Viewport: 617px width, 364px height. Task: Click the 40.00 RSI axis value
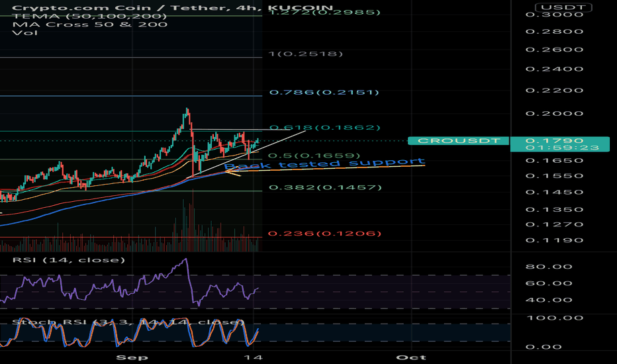click(x=549, y=300)
